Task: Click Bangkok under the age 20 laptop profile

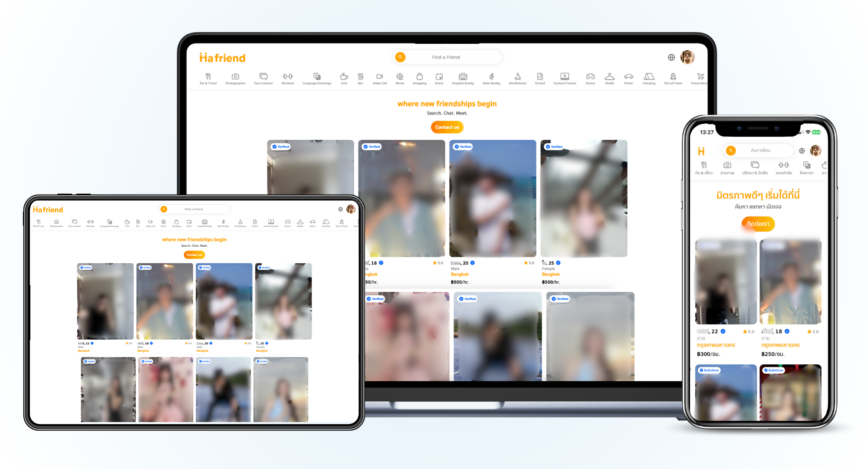Action: coord(460,274)
